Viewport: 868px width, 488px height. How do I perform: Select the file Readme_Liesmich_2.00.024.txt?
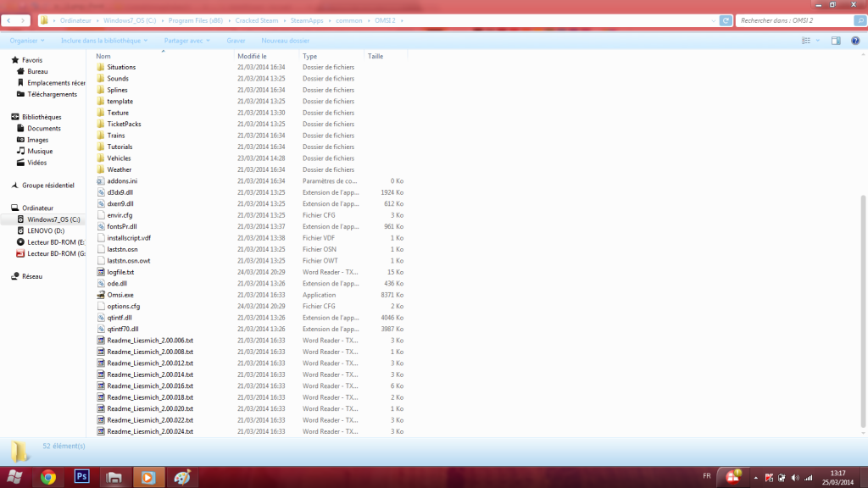tap(150, 431)
